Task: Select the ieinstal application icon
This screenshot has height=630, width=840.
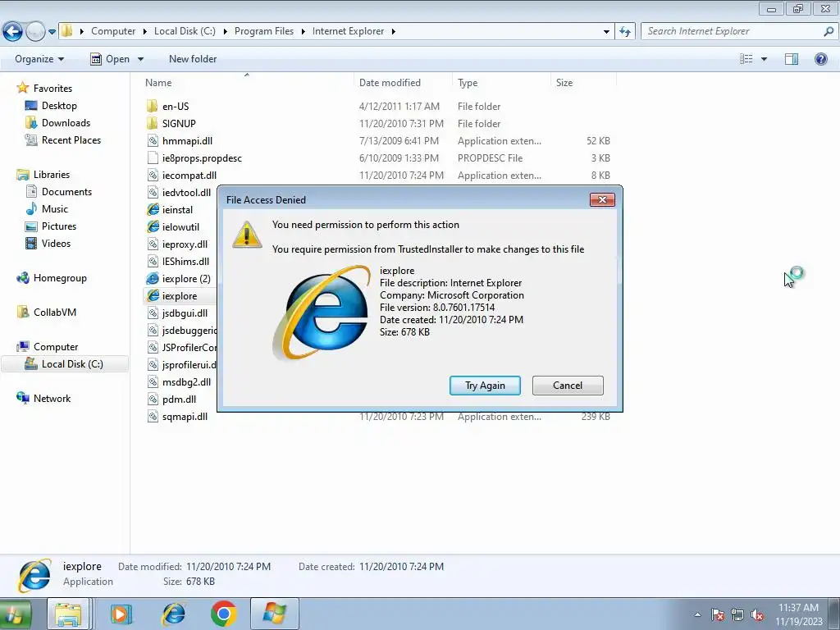Action: 153,209
